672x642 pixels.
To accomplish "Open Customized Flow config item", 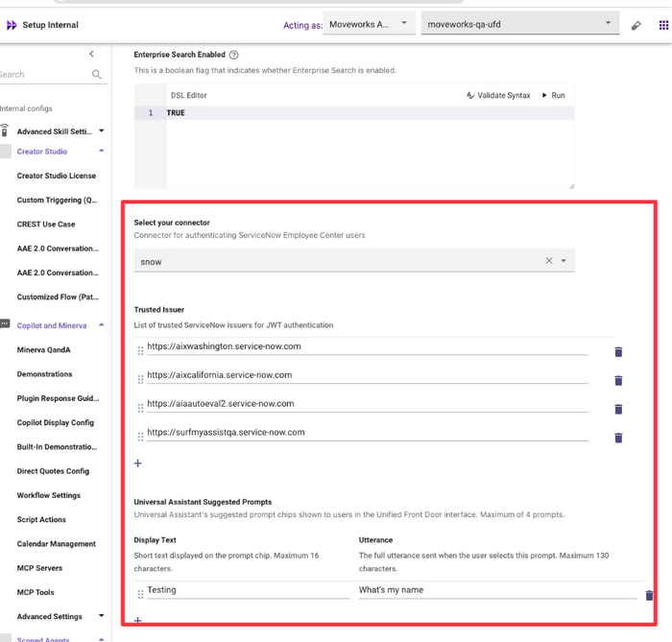I will coord(58,297).
